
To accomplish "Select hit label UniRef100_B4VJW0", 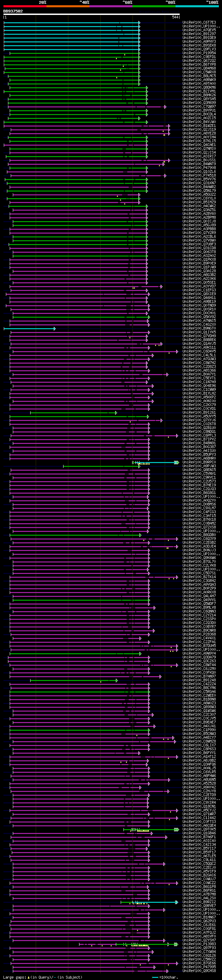I will coord(199,122).
